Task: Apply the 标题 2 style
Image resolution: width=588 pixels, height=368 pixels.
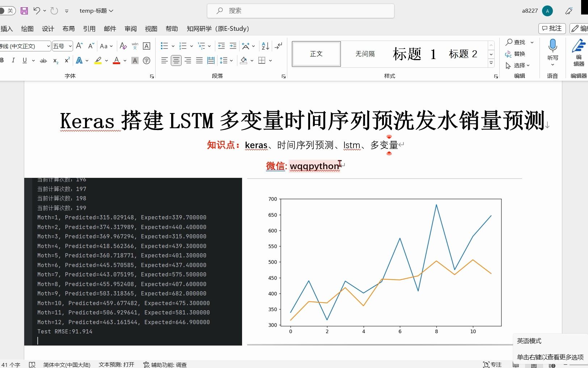Action: click(x=463, y=54)
